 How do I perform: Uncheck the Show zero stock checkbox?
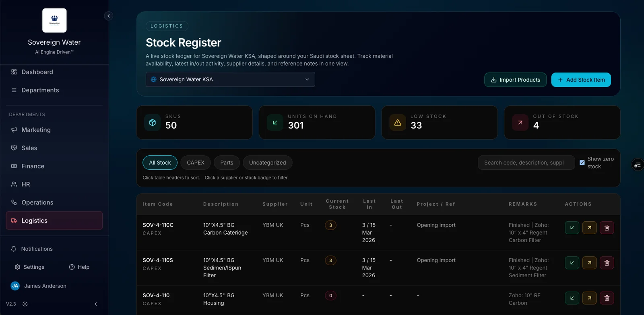[582, 163]
